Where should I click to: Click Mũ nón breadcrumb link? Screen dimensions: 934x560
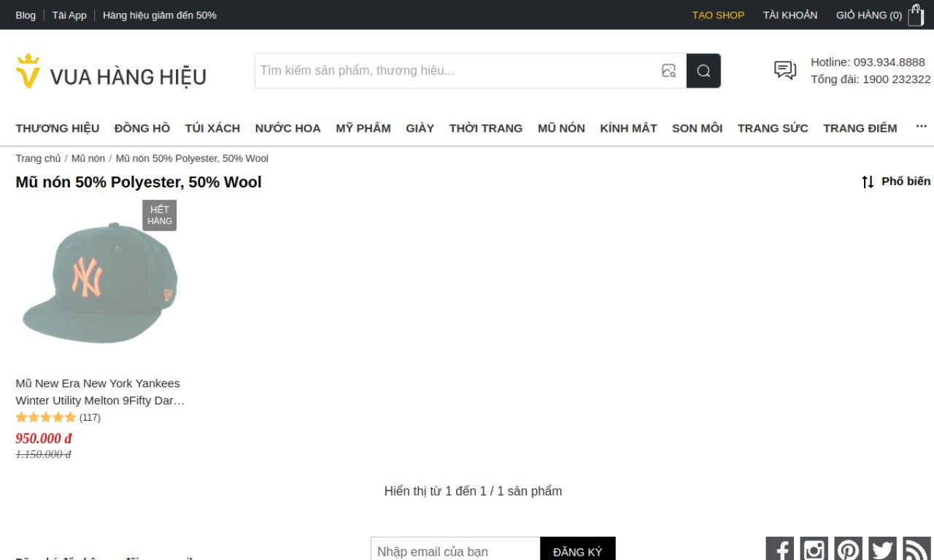pyautogui.click(x=88, y=158)
